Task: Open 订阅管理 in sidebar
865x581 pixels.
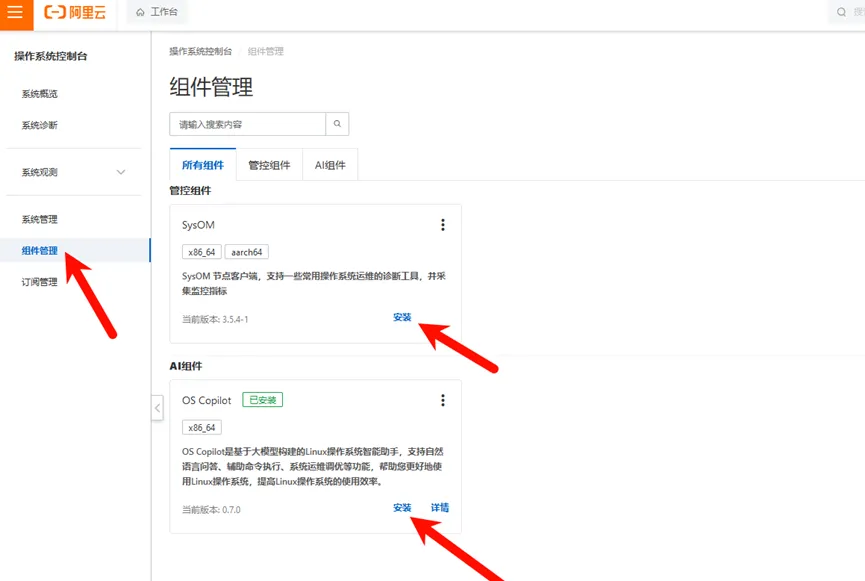Action: pos(40,282)
